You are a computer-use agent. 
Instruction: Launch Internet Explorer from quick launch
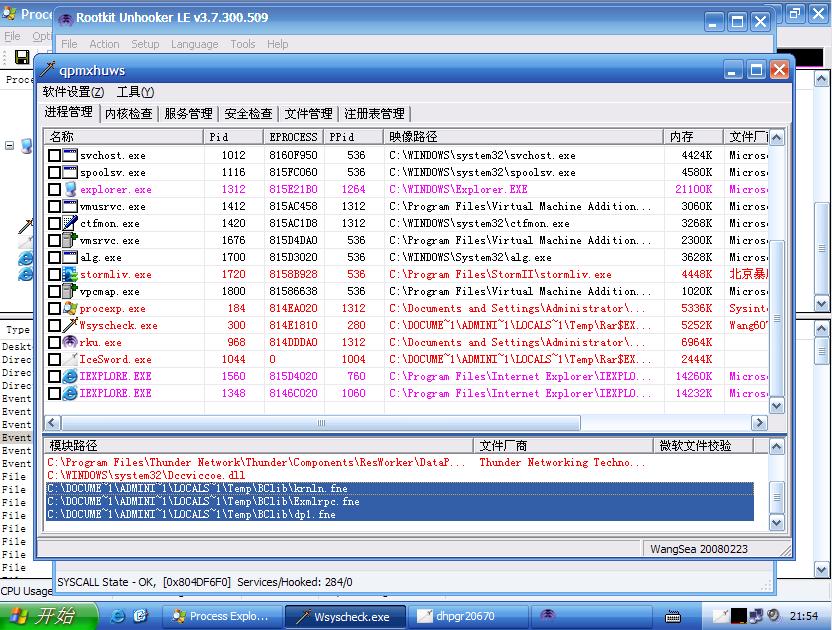coord(117,616)
